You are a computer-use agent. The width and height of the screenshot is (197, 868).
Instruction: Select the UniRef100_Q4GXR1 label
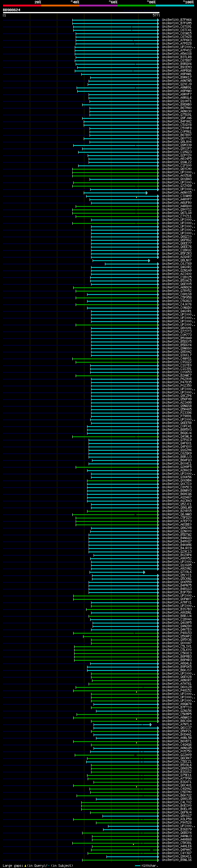(x=176, y=311)
